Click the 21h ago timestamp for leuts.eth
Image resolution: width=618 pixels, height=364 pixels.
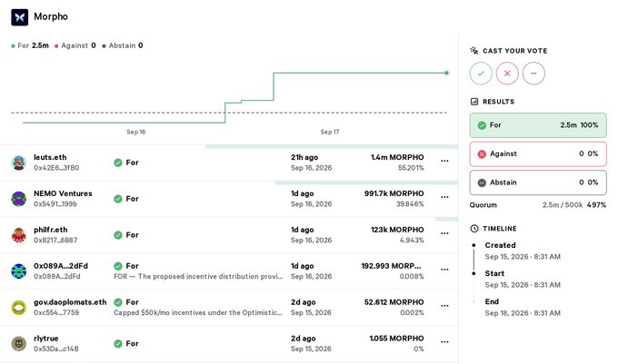tap(304, 157)
